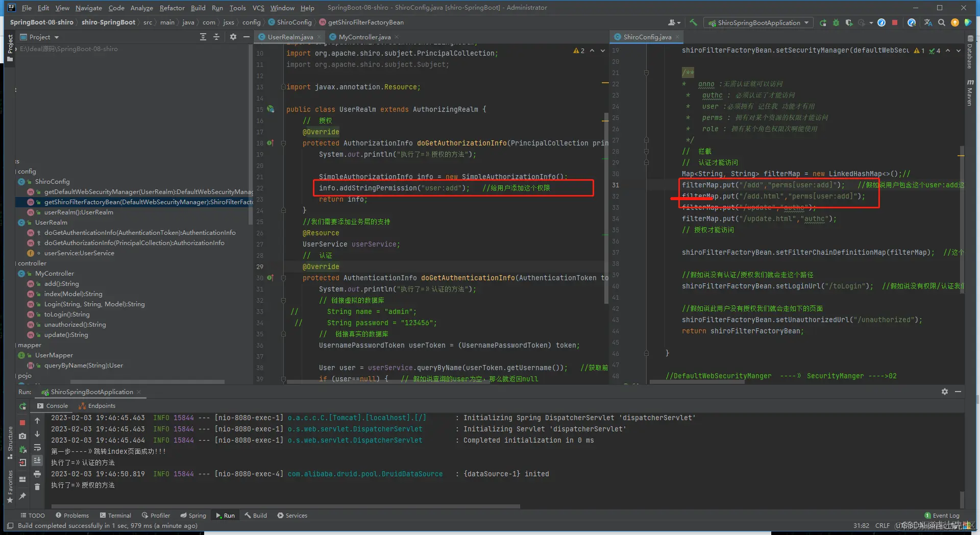Switch to the UserRealm.java tab
980x535 pixels.
(290, 37)
